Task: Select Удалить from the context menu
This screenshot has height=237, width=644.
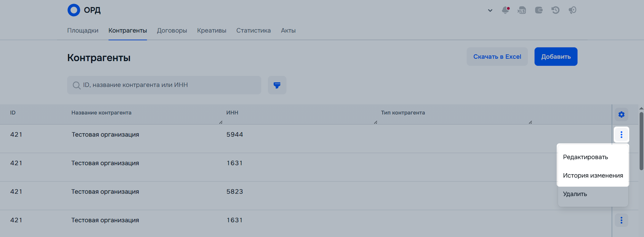Action: 575,194
